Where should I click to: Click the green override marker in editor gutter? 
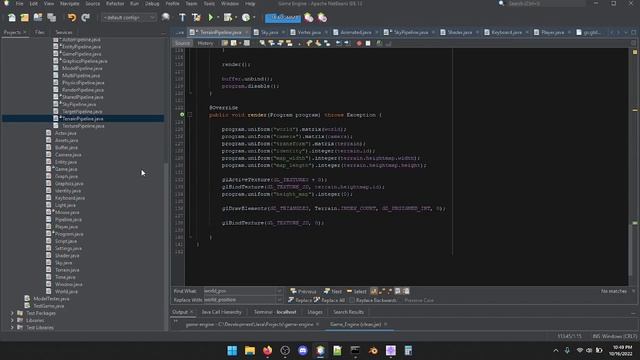182,115
